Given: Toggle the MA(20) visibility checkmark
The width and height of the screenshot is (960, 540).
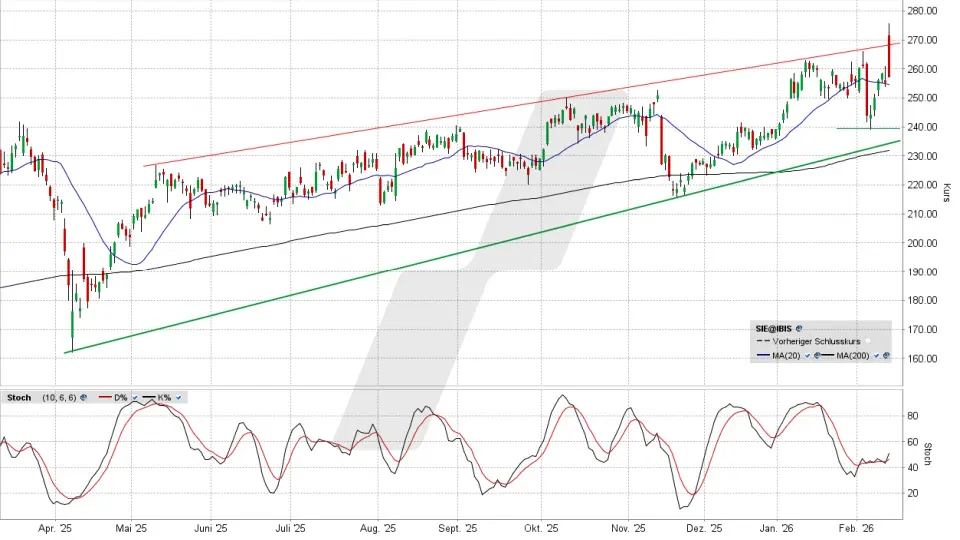Looking at the screenshot, I should (x=808, y=356).
